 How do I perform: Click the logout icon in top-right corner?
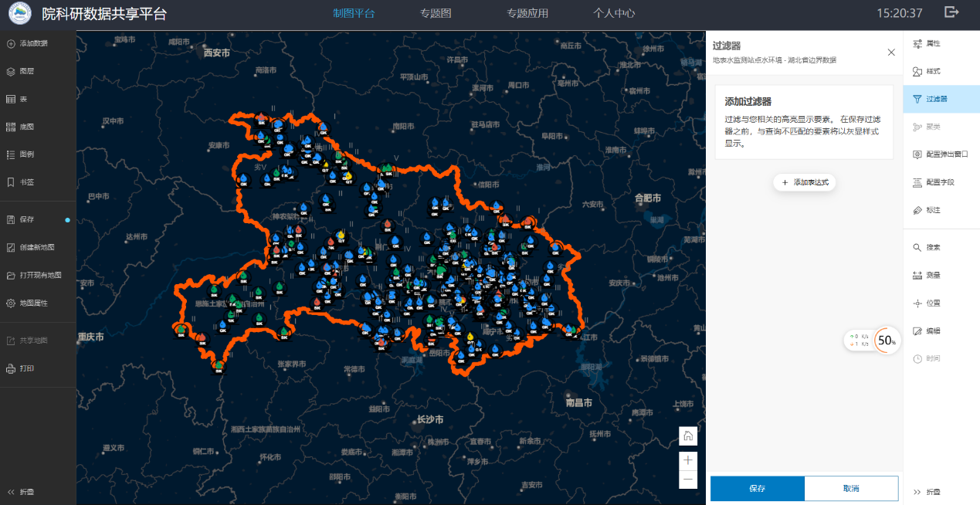(x=951, y=12)
